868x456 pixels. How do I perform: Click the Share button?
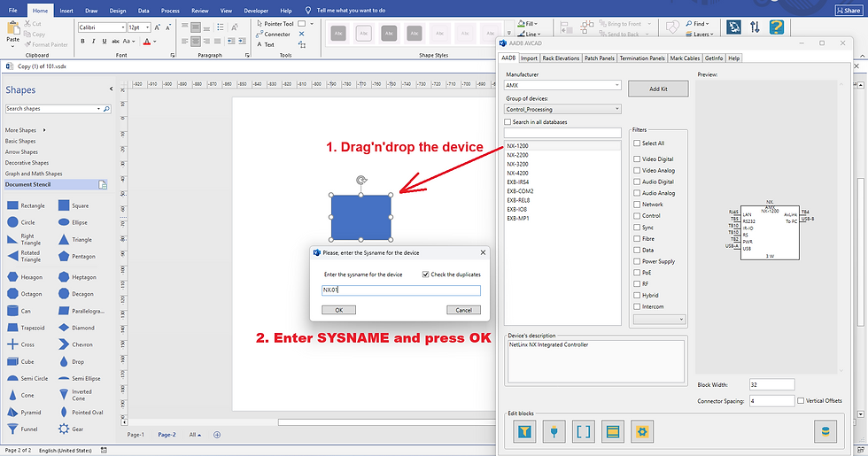point(849,11)
